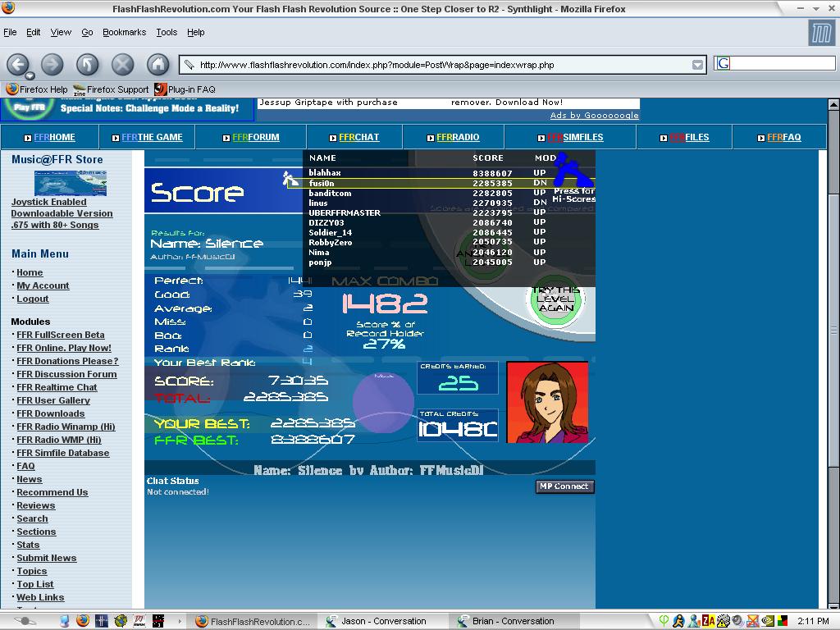Click the page vertical scrollbar track
Image resolution: width=840 pixels, height=630 pixels.
click(833, 402)
